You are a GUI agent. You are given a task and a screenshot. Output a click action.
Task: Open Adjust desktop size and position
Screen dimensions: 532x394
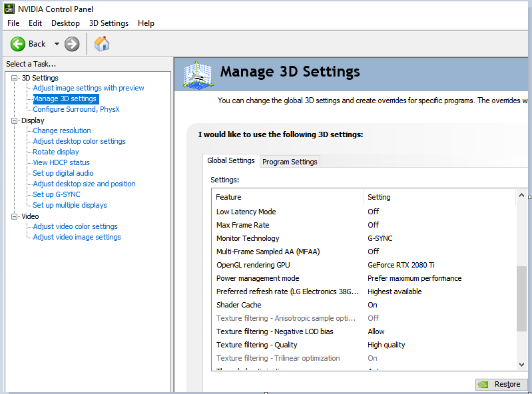pyautogui.click(x=84, y=184)
